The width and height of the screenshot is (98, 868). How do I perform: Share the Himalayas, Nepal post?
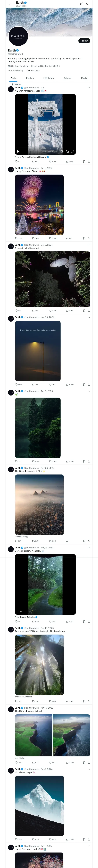89,839
